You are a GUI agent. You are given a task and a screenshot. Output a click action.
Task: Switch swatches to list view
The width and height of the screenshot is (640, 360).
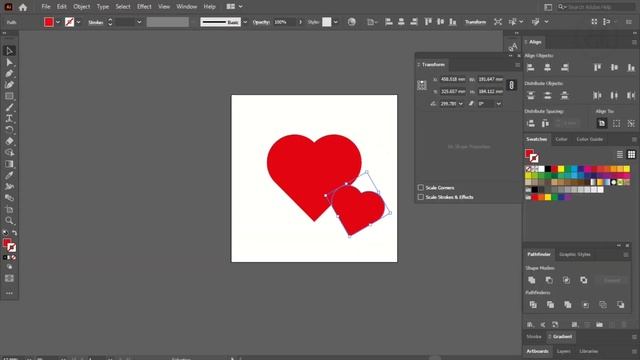pos(620,154)
